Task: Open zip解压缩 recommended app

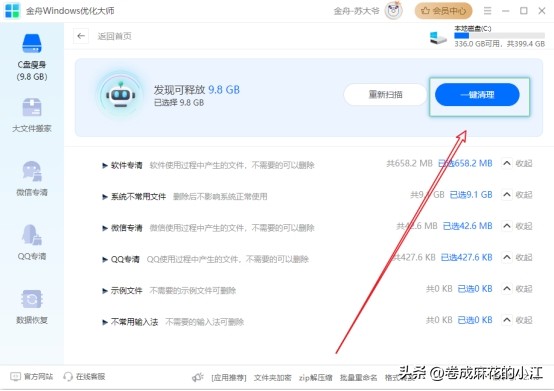Action: (316, 378)
